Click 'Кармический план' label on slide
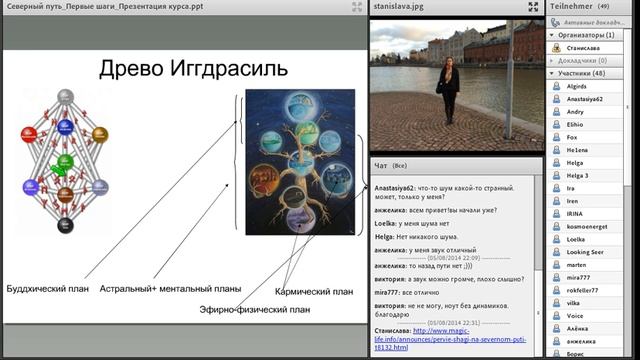Image resolution: width=640 pixels, height=360 pixels. (x=314, y=291)
